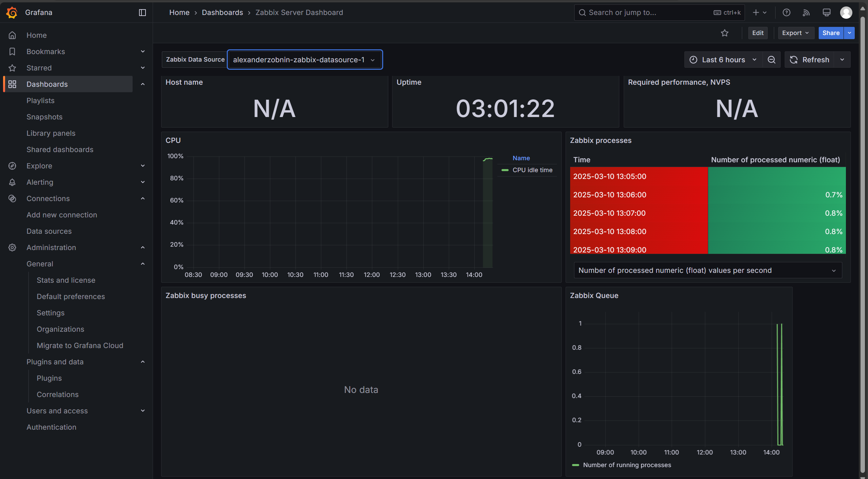Dock or undock the sidebar menu icon
868x479 pixels.
point(142,13)
